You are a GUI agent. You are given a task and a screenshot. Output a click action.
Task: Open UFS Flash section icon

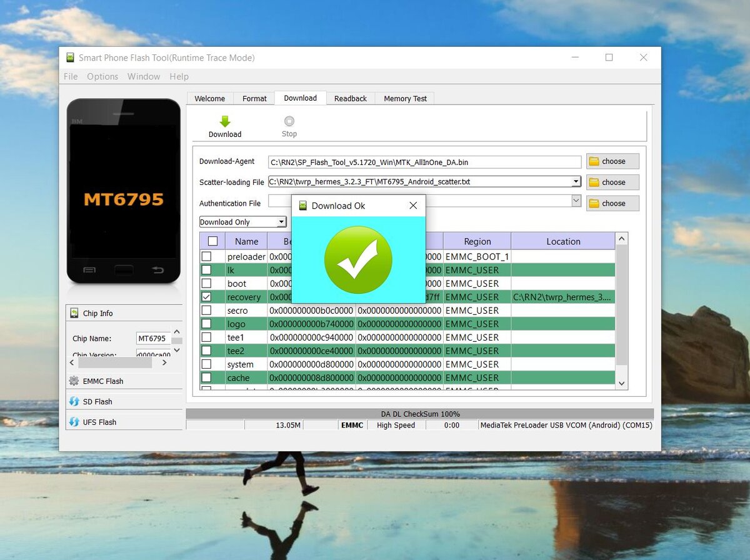pyautogui.click(x=74, y=422)
